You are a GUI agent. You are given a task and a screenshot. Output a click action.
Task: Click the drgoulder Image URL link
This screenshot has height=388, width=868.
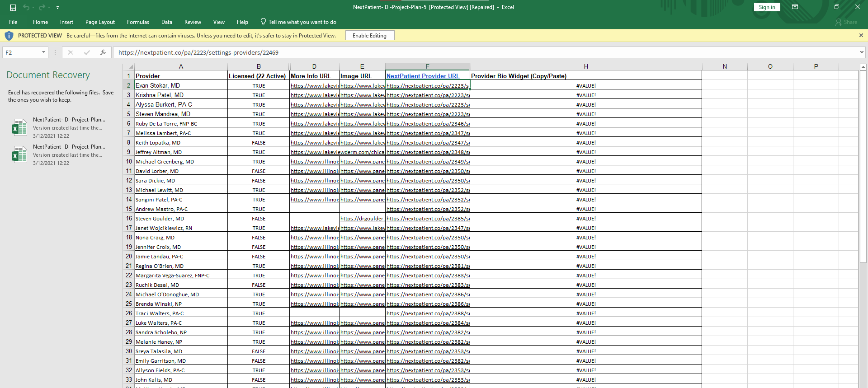point(362,219)
